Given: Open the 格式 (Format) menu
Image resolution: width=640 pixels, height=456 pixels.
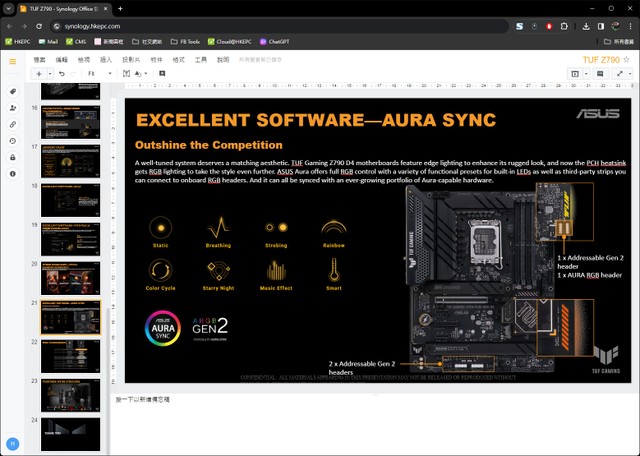Looking at the screenshot, I should pos(179,60).
